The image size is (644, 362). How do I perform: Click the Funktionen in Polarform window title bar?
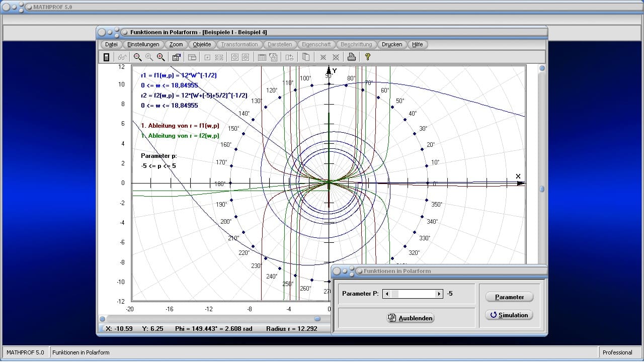322,32
